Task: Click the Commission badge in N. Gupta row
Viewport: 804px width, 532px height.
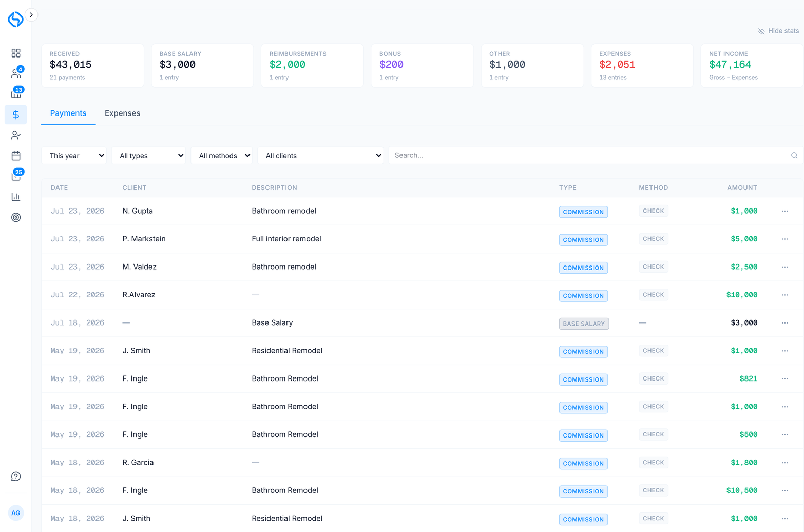Action: [583, 212]
